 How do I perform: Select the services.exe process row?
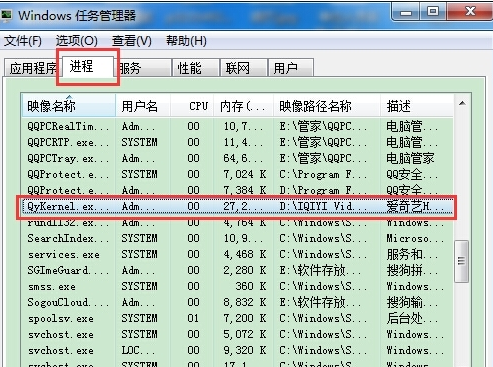click(x=237, y=254)
